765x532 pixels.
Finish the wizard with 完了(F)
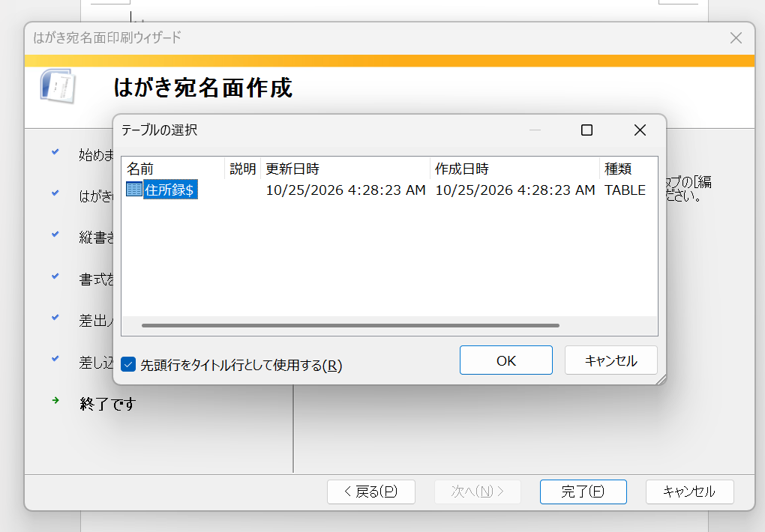[x=583, y=492]
